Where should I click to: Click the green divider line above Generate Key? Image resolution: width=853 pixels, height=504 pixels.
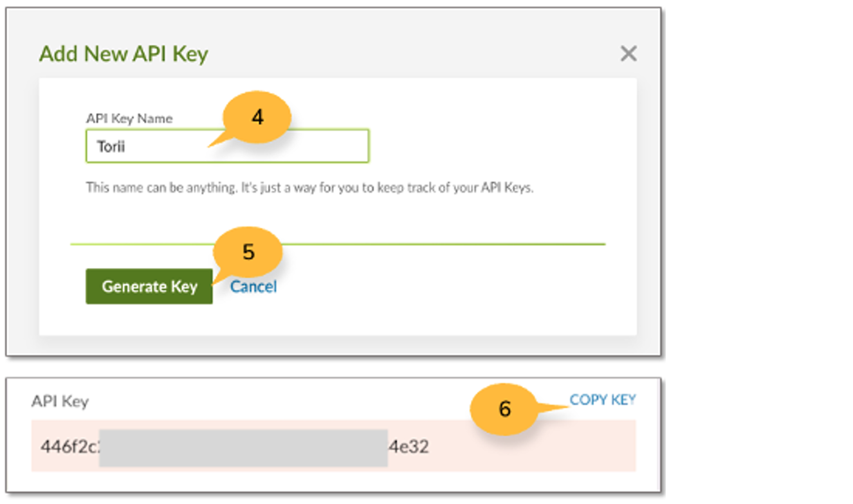point(338,244)
